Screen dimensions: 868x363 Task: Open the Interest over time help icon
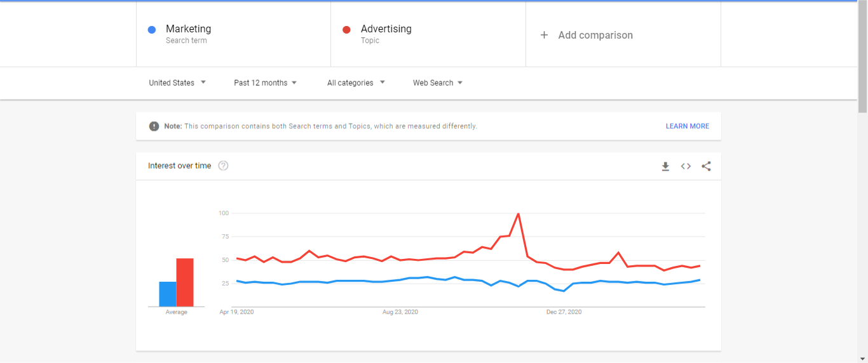pyautogui.click(x=223, y=166)
